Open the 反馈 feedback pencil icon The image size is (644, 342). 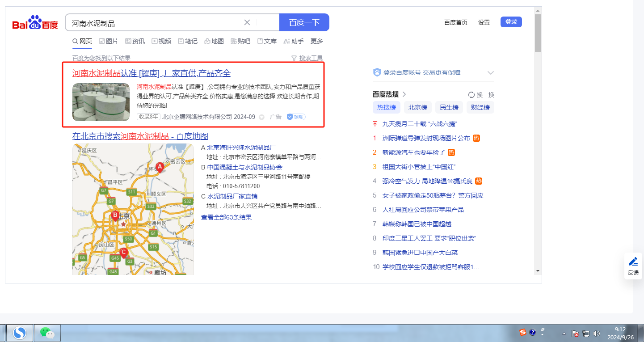tap(633, 262)
